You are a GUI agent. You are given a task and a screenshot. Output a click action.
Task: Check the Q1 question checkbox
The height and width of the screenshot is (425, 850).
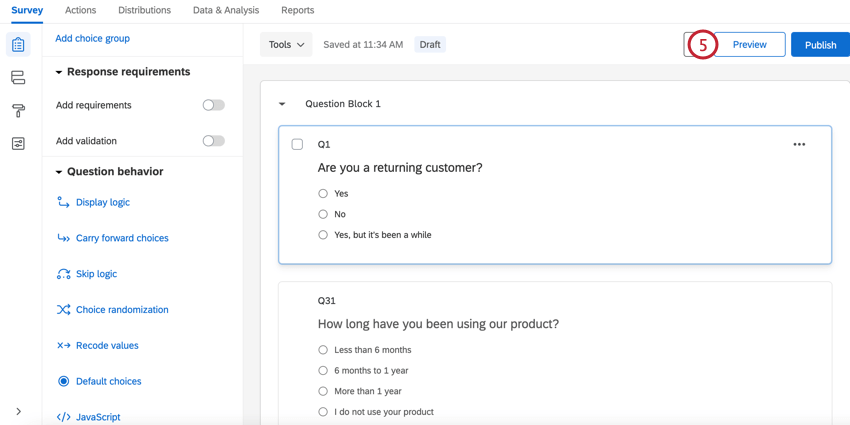pos(297,145)
